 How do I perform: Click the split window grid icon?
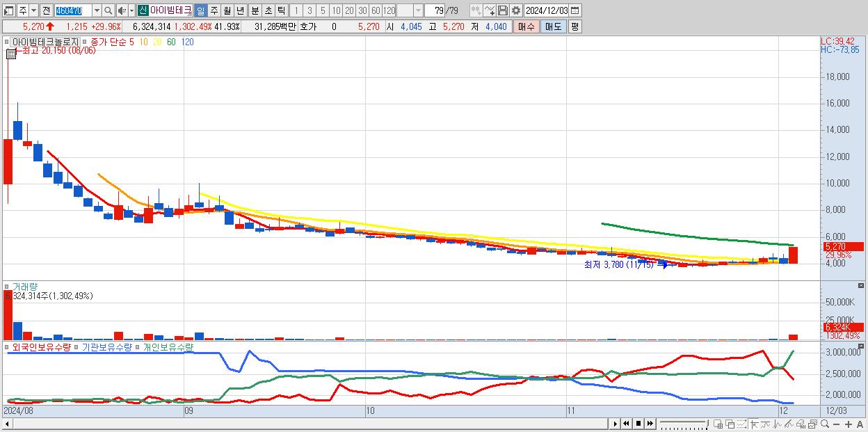pyautogui.click(x=718, y=424)
